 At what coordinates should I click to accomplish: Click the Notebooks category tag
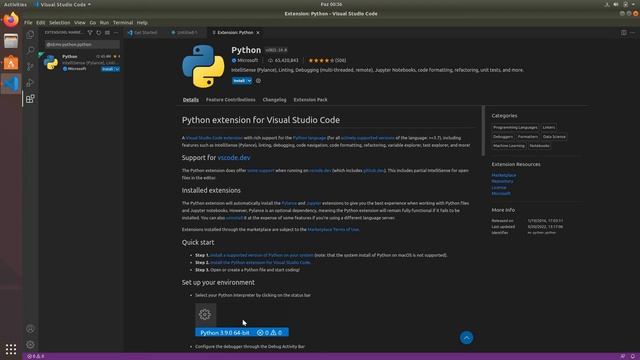point(539,146)
